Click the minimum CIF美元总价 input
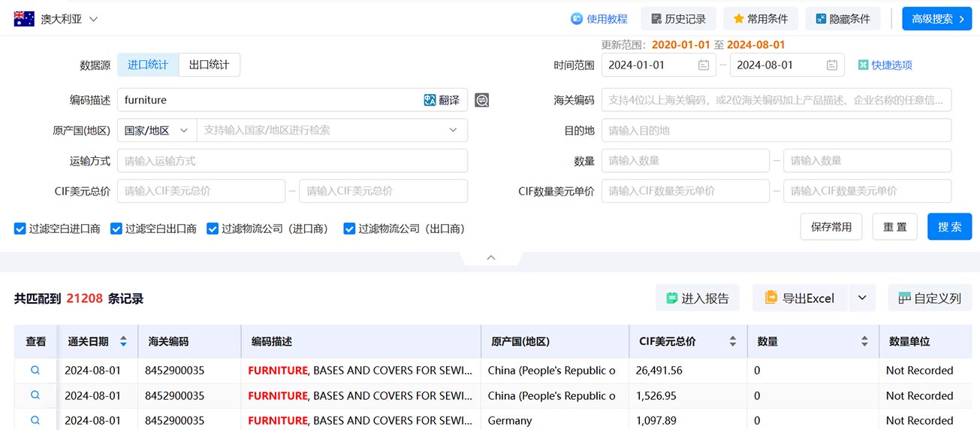Image resolution: width=980 pixels, height=430 pixels. point(201,191)
